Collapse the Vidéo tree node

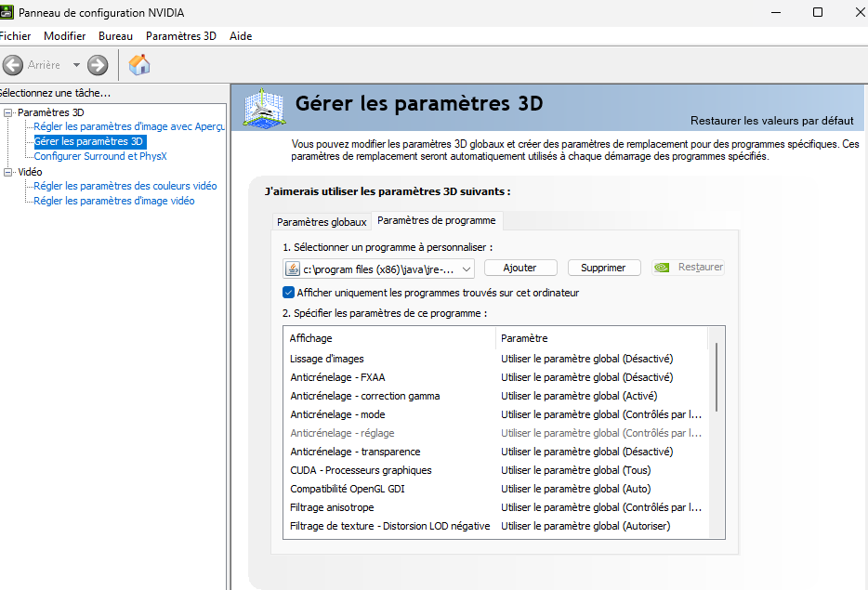(7, 172)
